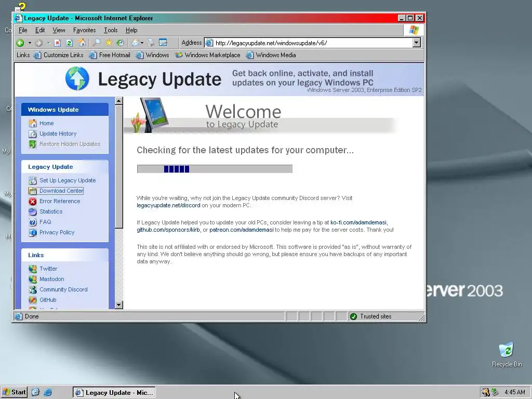Image resolution: width=532 pixels, height=399 pixels.
Task: Open the Tools menu
Action: click(111, 30)
